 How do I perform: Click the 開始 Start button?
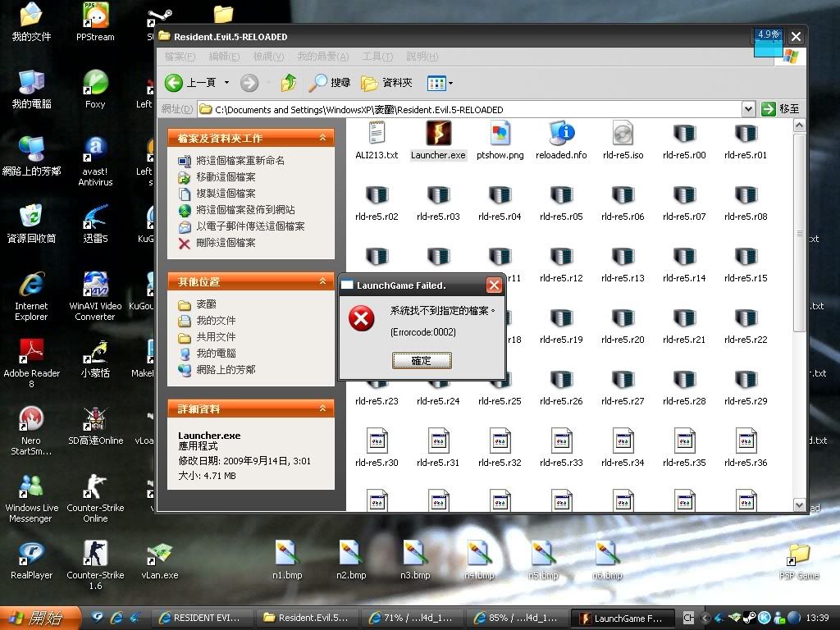[x=36, y=619]
